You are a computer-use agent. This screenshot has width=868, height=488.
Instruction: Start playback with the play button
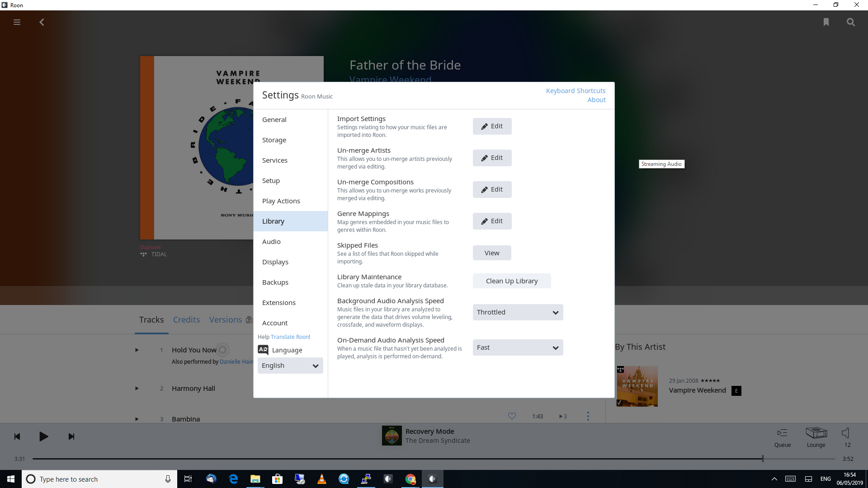tap(43, 436)
